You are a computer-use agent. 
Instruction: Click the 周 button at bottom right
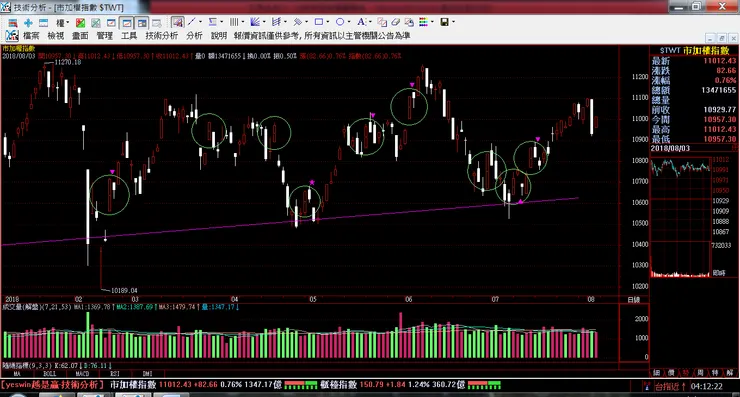[x=700, y=373]
